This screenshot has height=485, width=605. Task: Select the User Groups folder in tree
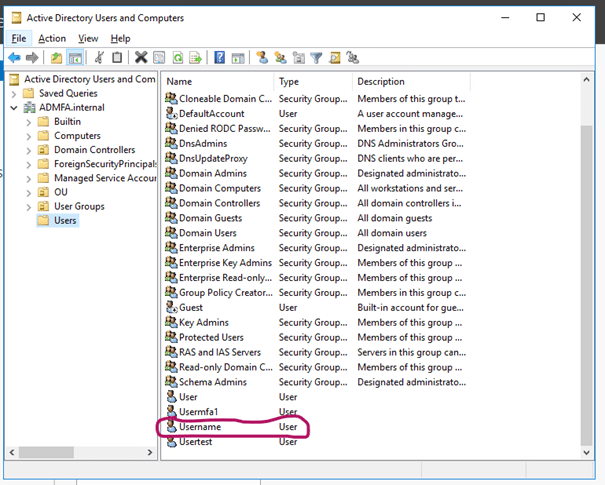click(x=78, y=206)
